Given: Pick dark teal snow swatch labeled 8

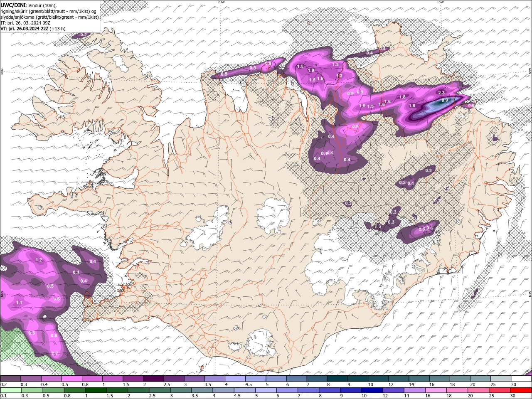Looking at the screenshot, I should (x=337, y=379).
